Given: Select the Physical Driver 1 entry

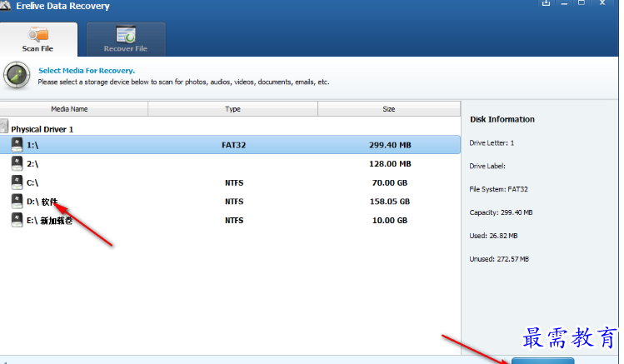Looking at the screenshot, I should (42, 129).
